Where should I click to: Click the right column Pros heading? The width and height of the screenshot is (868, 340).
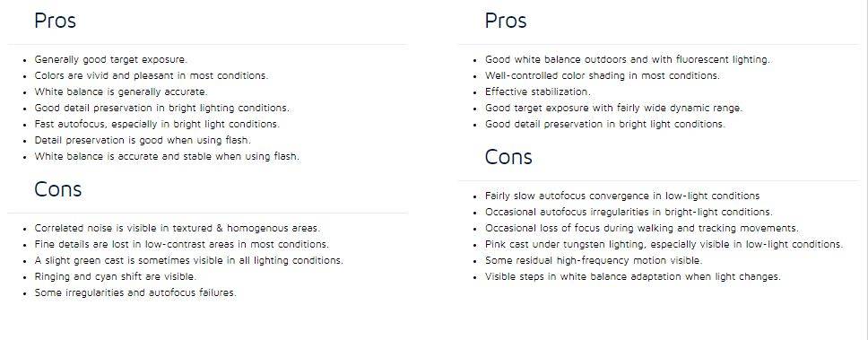(506, 21)
